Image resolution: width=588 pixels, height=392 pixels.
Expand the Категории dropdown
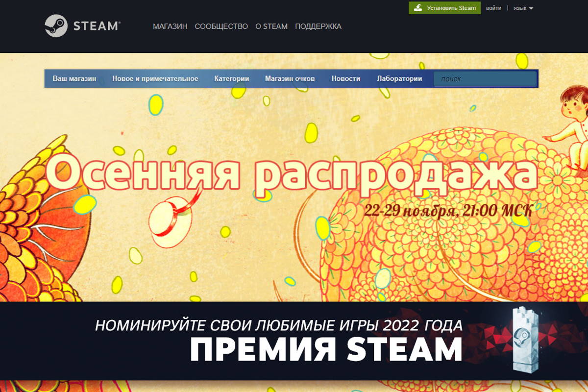pyautogui.click(x=231, y=79)
